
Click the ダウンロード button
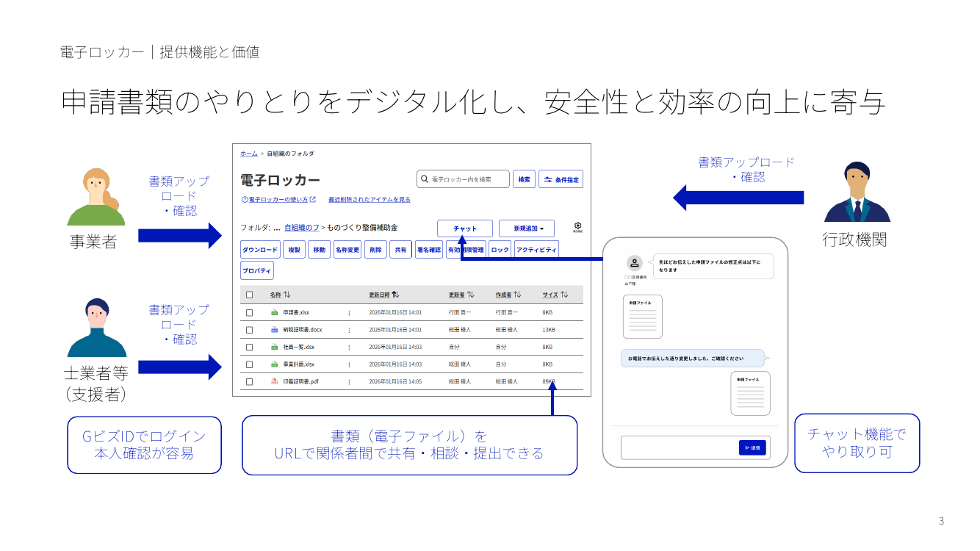(261, 250)
